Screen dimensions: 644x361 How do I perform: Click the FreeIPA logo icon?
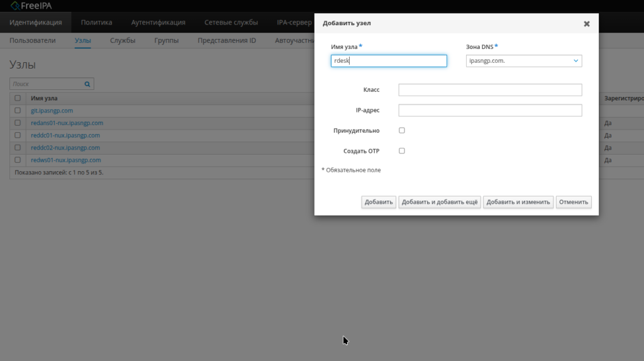[15, 6]
